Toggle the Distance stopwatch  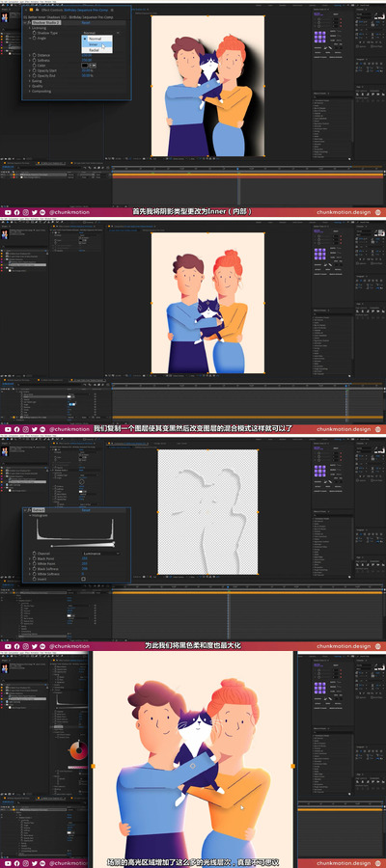[35, 55]
